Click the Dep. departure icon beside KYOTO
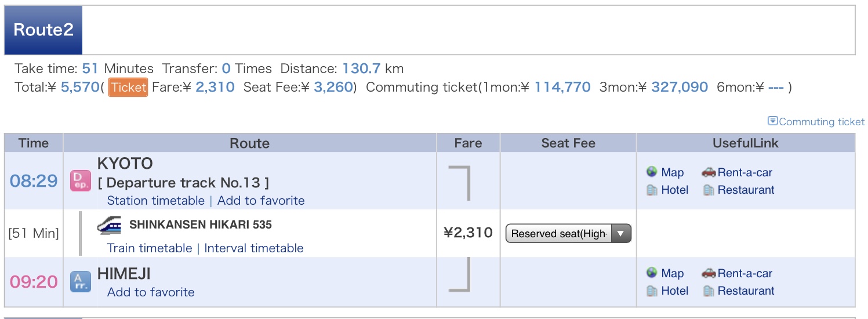868x319 pixels. [x=81, y=181]
